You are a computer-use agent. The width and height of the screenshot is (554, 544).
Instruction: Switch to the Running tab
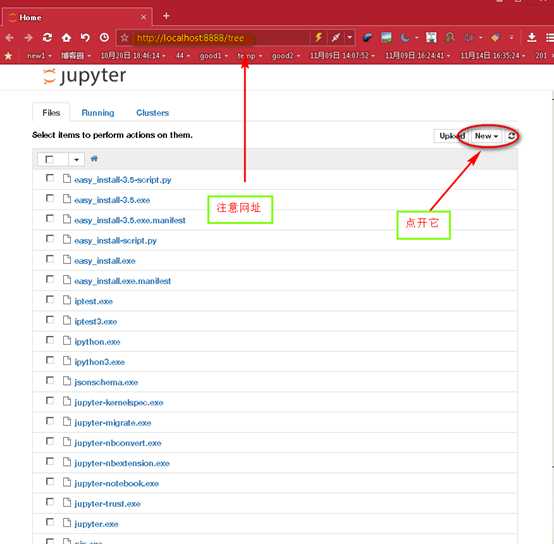point(98,113)
